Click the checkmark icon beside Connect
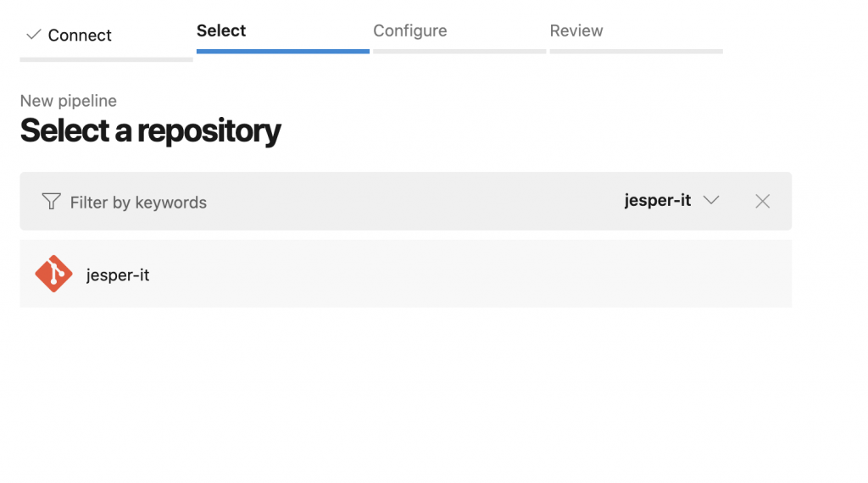The width and height of the screenshot is (868, 483). tap(34, 35)
